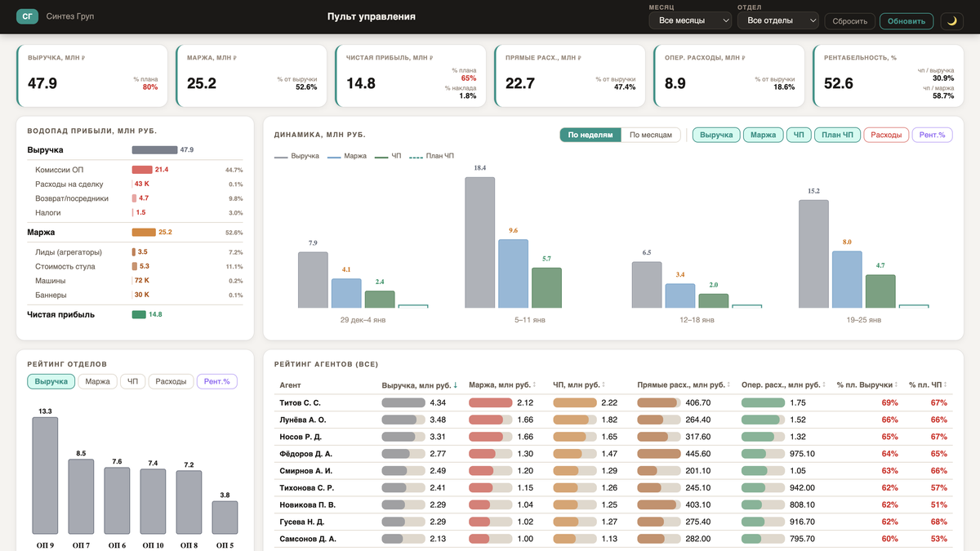Click the '29 дек–4 янв' week label
Image resolution: width=980 pixels, height=551 pixels.
click(x=363, y=321)
